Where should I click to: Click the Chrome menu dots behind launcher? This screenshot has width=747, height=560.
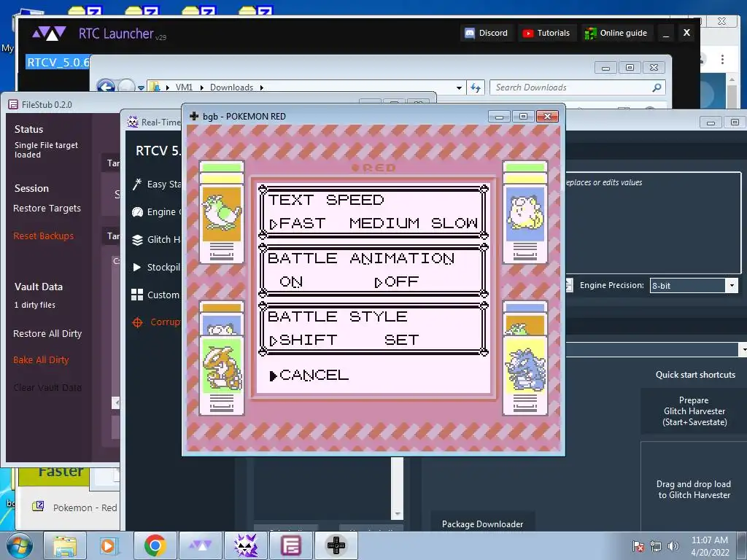722,60
